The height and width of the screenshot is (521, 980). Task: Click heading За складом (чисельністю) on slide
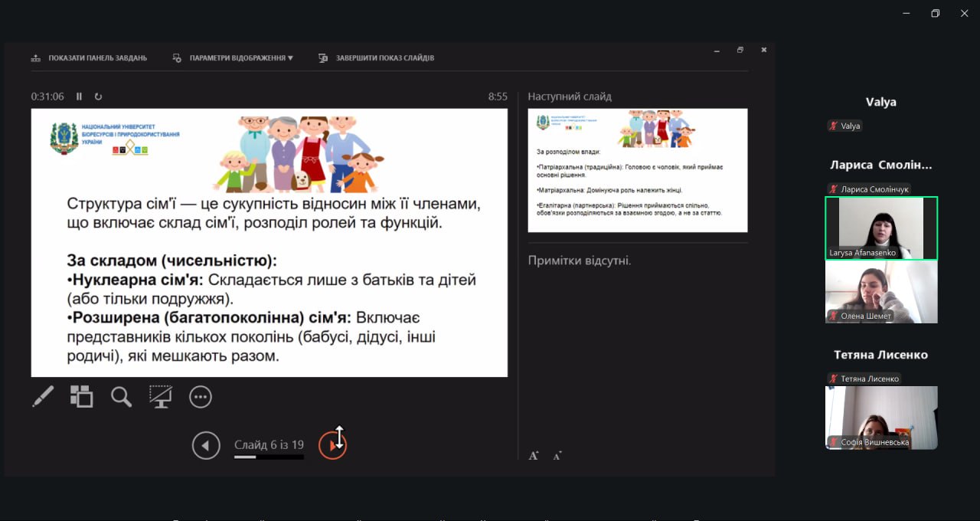[172, 260]
